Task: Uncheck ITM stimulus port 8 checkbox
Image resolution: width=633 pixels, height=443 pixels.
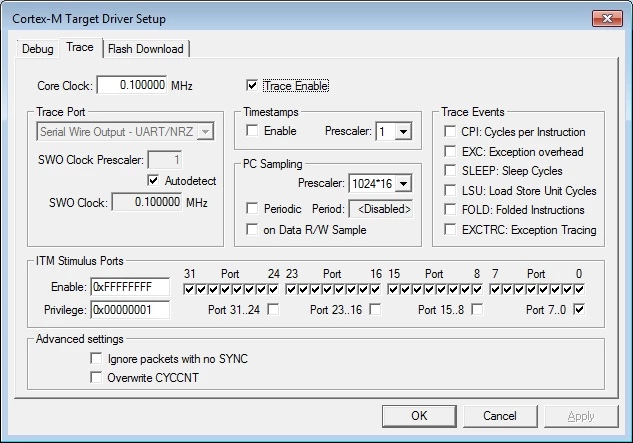Action: [478, 289]
